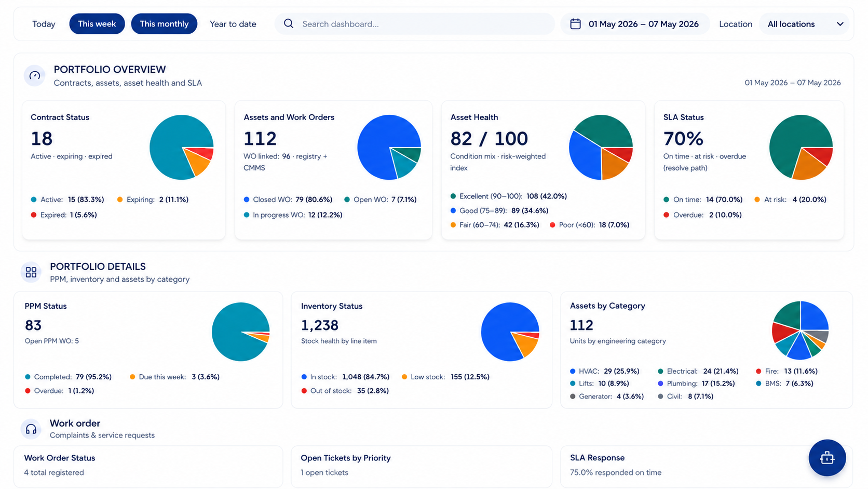Click the HVAC legend dot
Image resolution: width=868 pixels, height=489 pixels.
click(x=573, y=371)
